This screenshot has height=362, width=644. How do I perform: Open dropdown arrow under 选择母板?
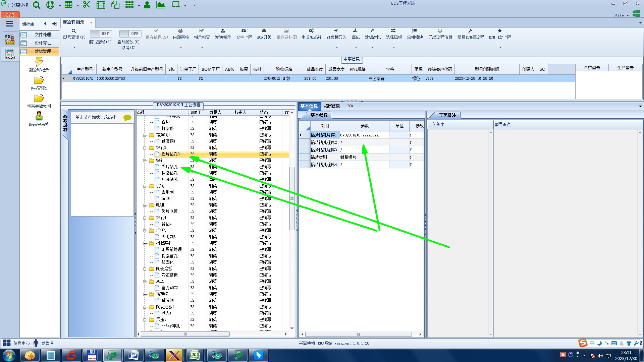[394, 48]
